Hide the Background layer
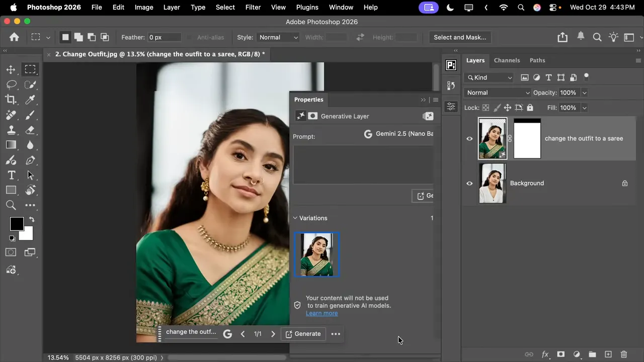The image size is (644, 362). point(469,183)
